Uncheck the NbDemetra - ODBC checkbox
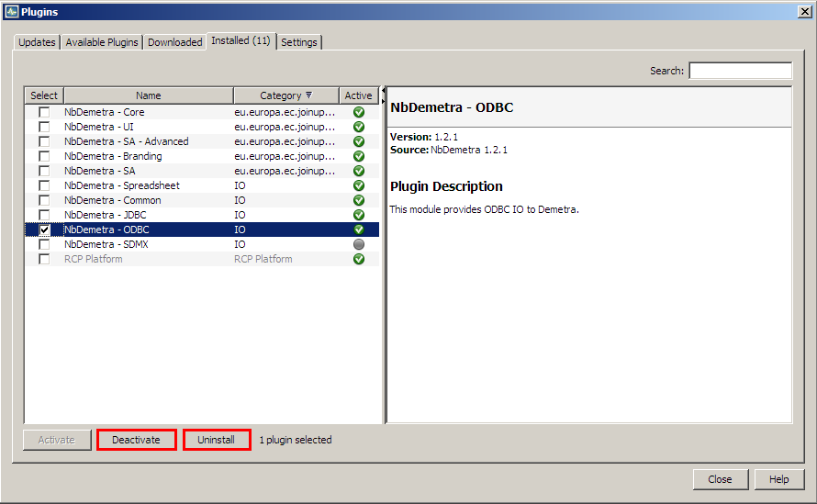 [x=44, y=230]
